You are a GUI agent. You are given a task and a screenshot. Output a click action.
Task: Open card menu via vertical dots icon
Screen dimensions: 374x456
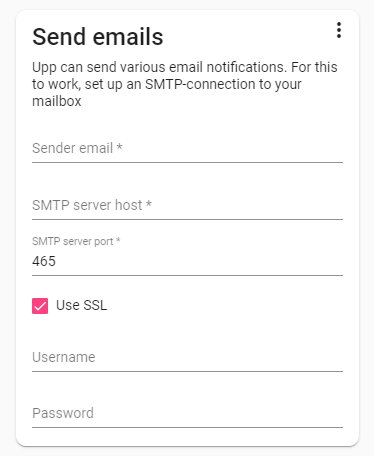click(339, 30)
